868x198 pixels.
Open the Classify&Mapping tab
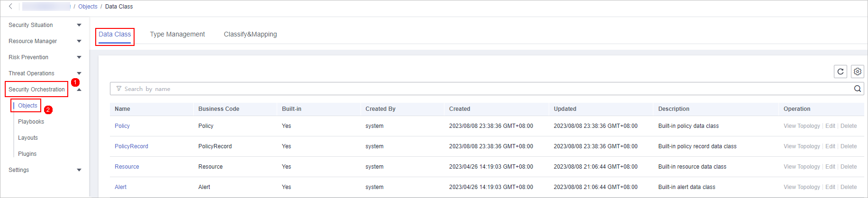250,34
